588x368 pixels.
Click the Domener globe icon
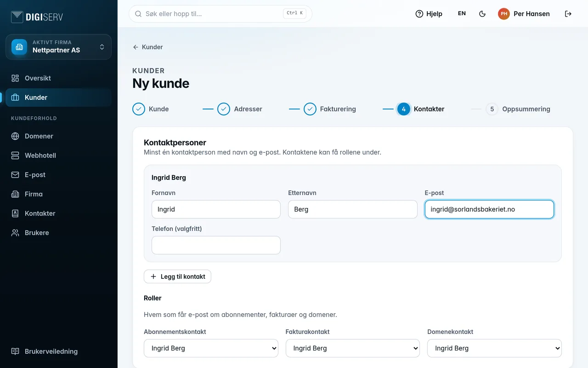(15, 136)
